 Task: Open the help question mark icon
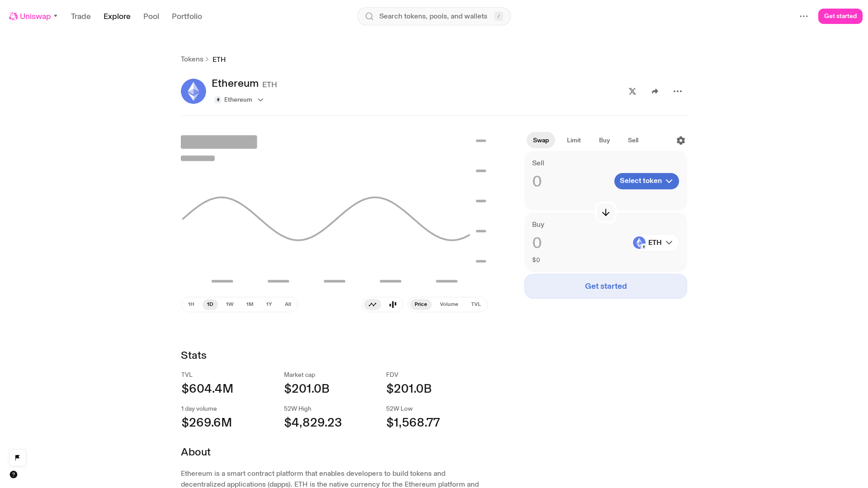pos(14,474)
